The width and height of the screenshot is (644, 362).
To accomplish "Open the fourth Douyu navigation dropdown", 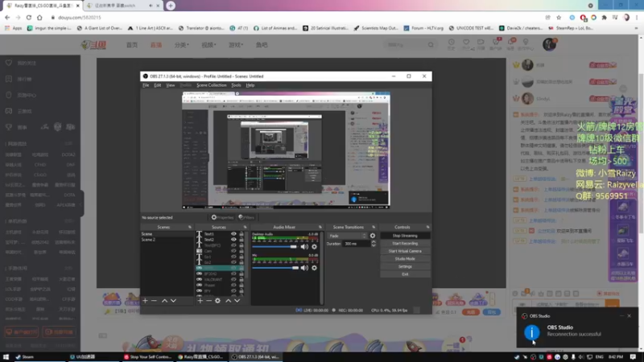I will coord(208,45).
